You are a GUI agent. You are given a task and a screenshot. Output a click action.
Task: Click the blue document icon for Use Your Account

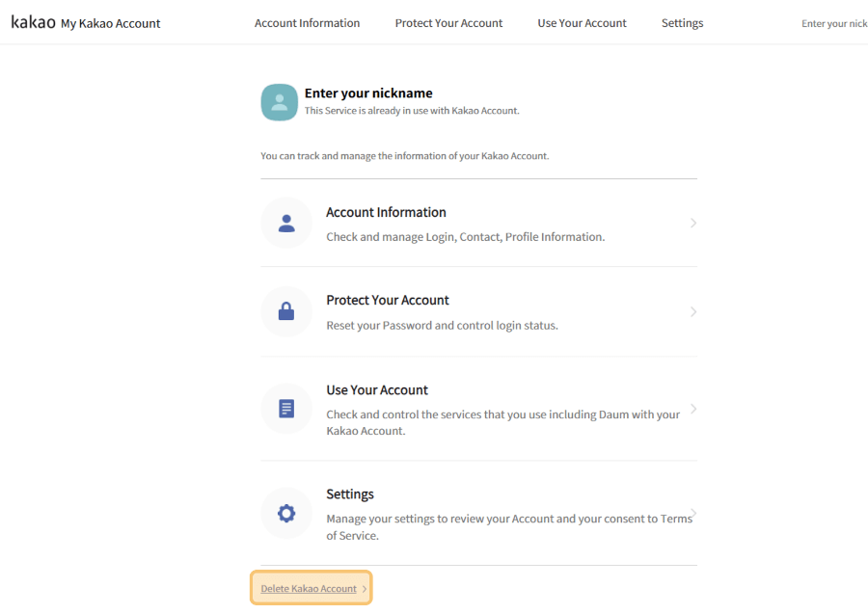click(x=286, y=409)
